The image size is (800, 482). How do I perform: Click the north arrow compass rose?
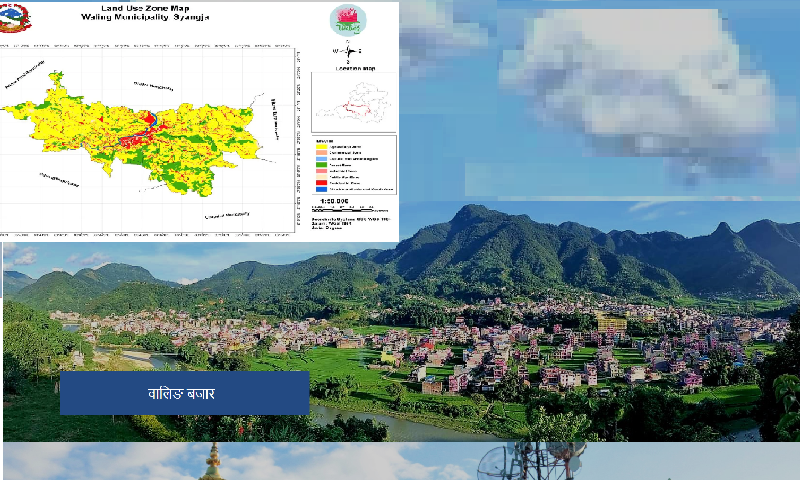[x=347, y=50]
